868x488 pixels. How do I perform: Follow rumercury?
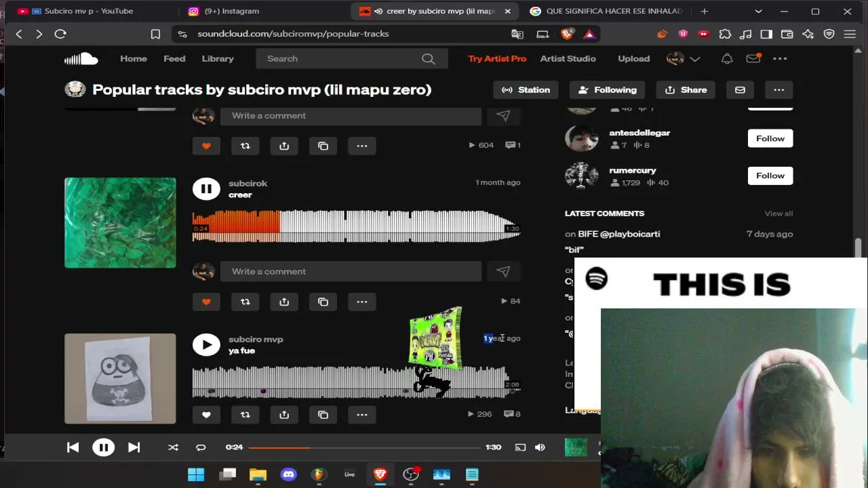click(770, 176)
